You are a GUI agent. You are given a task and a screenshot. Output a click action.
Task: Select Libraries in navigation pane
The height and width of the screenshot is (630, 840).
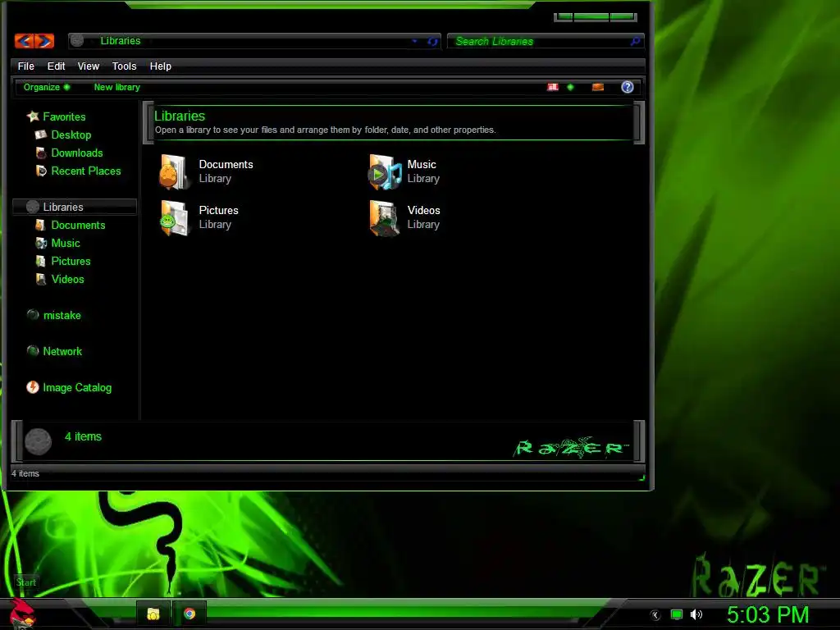63,207
